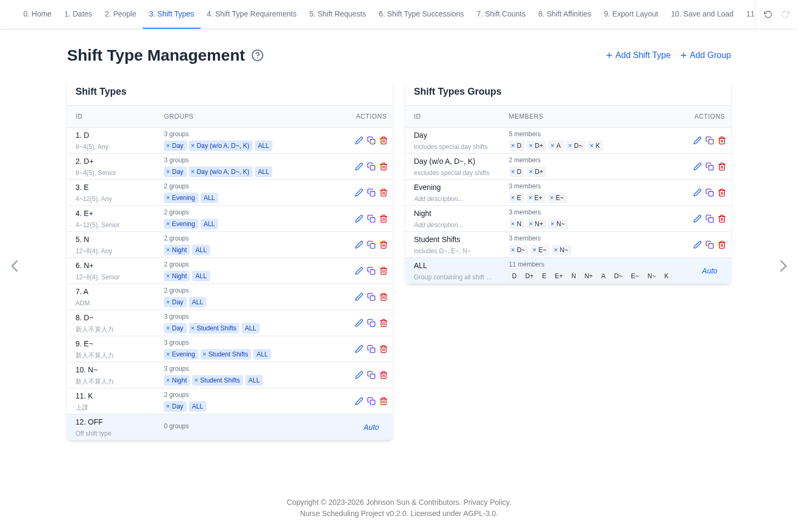This screenshot has height=532, width=798.
Task: Edit shift type 1. D
Action: point(359,140)
